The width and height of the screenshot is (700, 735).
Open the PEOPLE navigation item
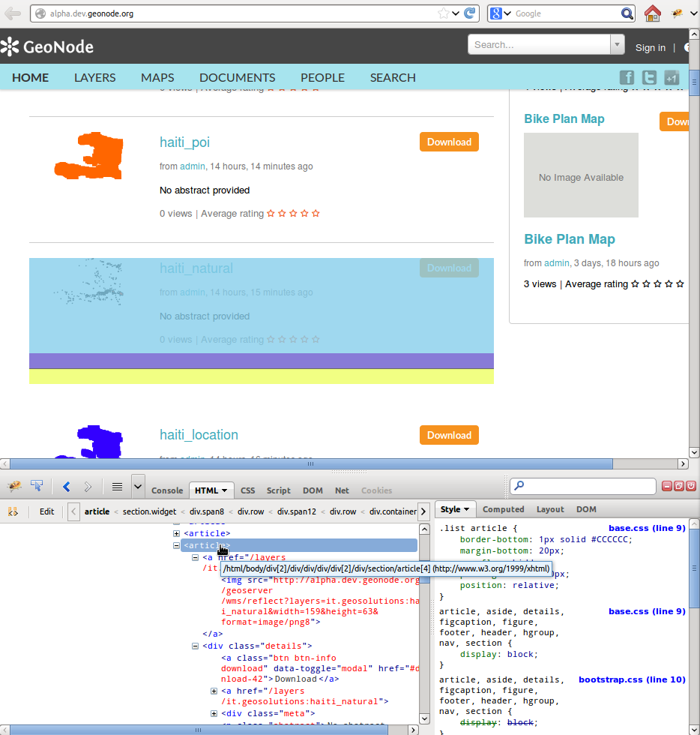point(322,77)
